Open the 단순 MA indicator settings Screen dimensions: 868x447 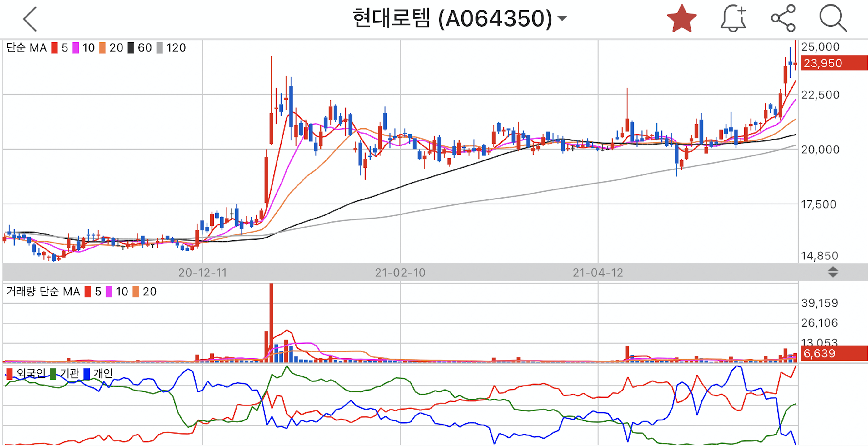(26, 48)
